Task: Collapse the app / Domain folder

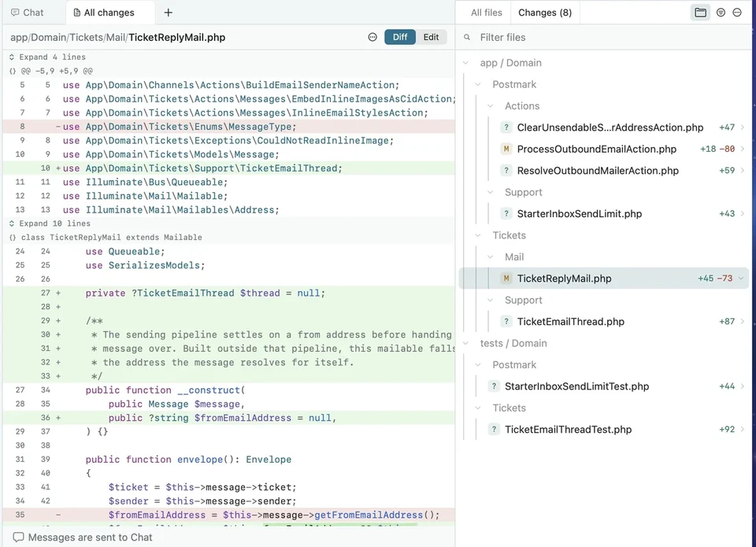Action: coord(465,63)
